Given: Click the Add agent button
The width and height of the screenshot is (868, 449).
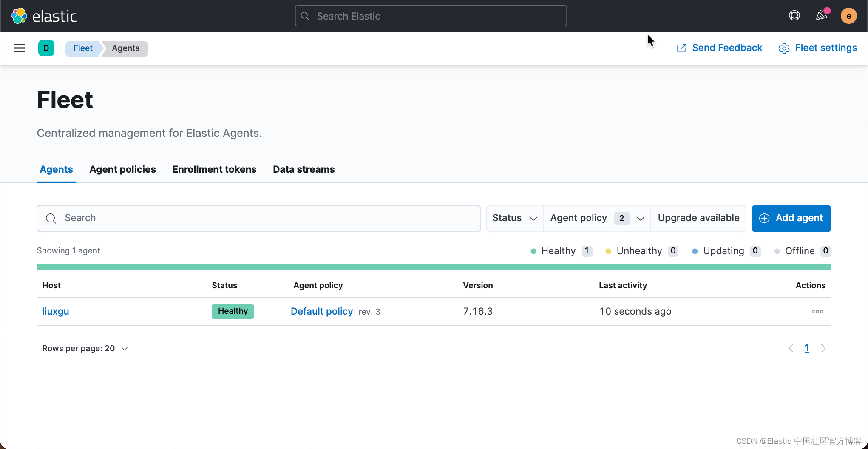Looking at the screenshot, I should coord(791,218).
